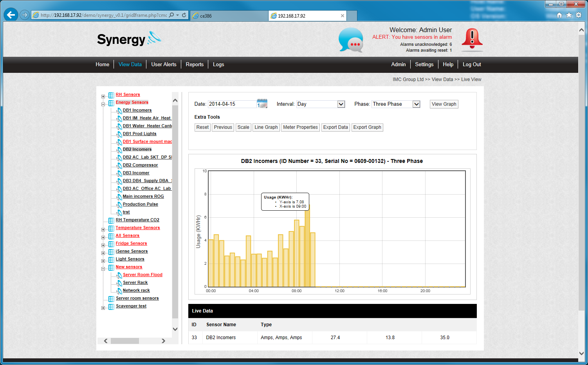Collapse the New sensors tree node
The width and height of the screenshot is (588, 365).
[x=103, y=269]
